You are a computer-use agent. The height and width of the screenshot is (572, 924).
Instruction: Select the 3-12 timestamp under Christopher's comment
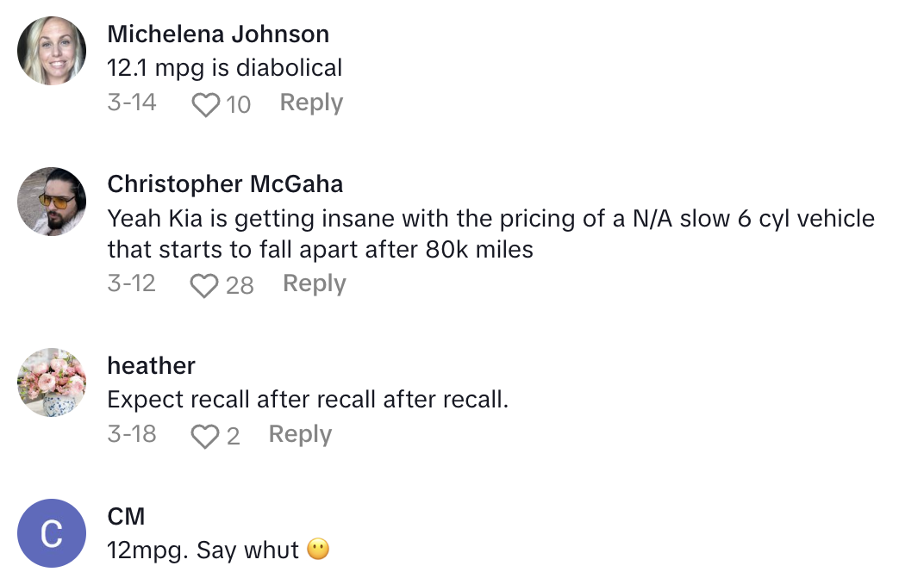(131, 284)
